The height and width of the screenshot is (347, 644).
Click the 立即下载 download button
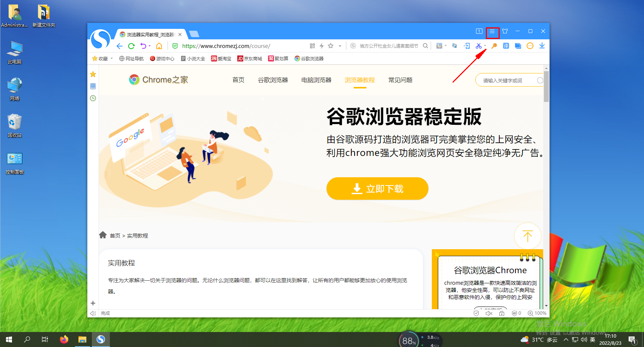tap(377, 188)
